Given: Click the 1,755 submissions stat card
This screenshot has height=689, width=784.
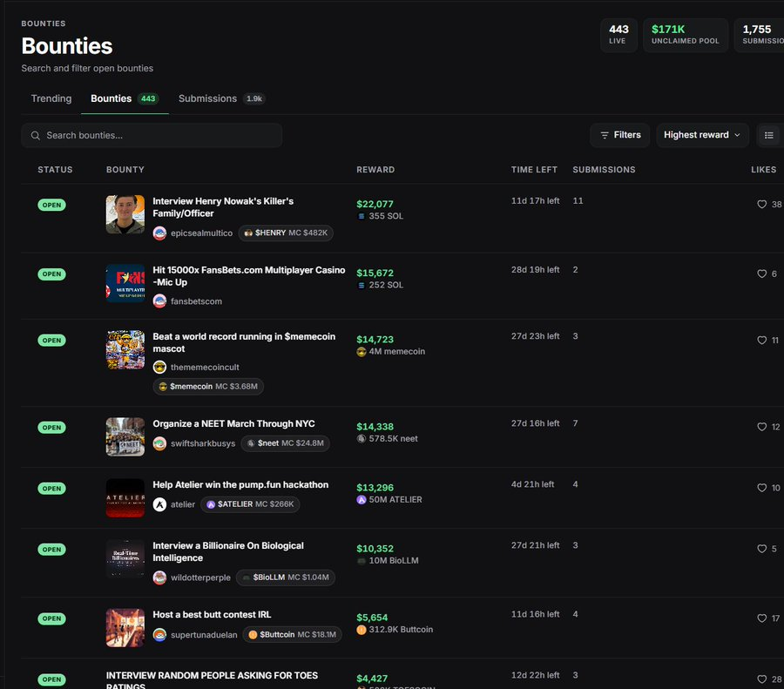Looking at the screenshot, I should (759, 35).
